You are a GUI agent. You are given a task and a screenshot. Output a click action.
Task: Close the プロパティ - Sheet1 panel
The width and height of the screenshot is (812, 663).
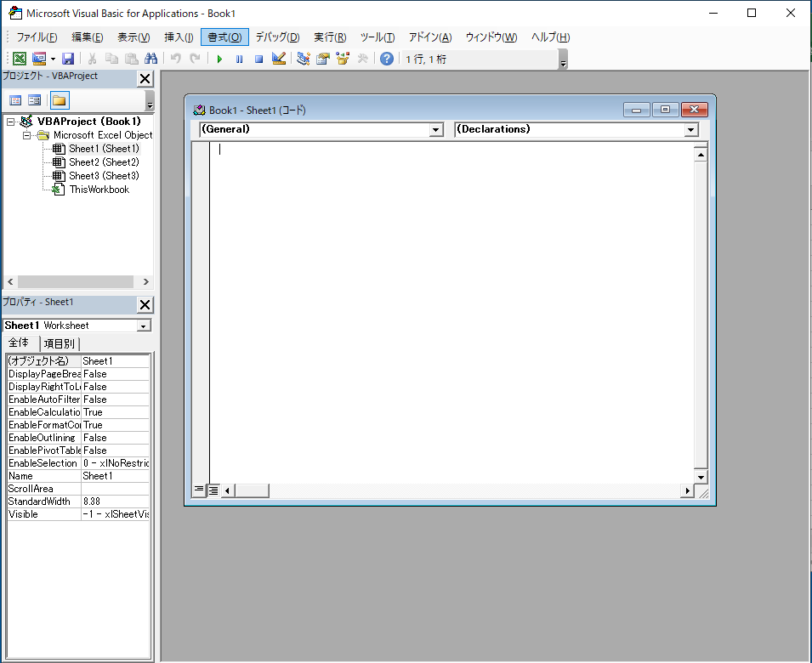[x=145, y=304]
